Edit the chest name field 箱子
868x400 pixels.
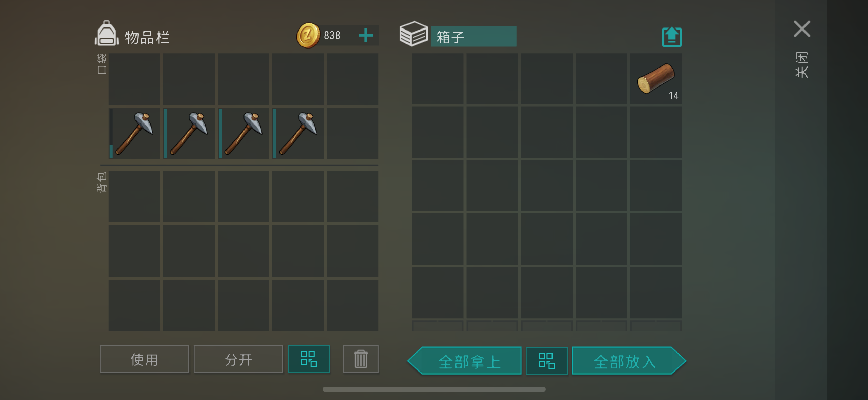coord(473,36)
